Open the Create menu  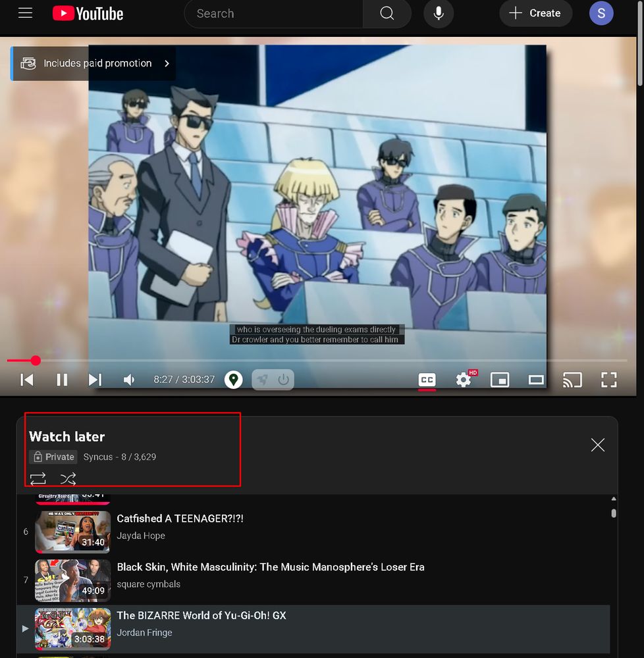click(535, 13)
